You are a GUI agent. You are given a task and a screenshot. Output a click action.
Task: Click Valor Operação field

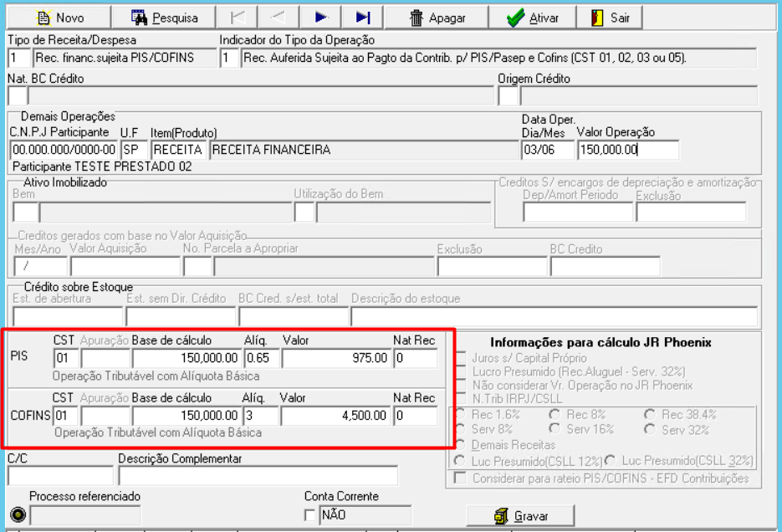coord(628,150)
